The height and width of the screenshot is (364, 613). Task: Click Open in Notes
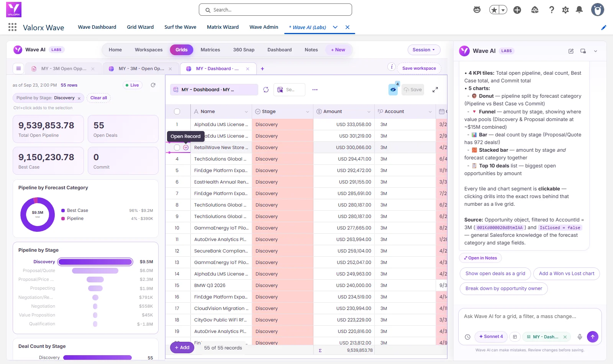click(x=480, y=258)
